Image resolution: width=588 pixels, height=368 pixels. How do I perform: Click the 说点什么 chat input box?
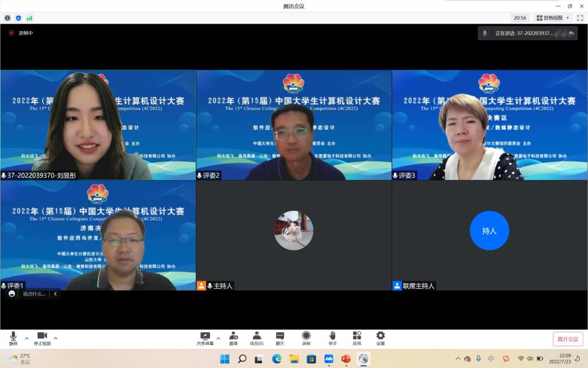(x=34, y=294)
